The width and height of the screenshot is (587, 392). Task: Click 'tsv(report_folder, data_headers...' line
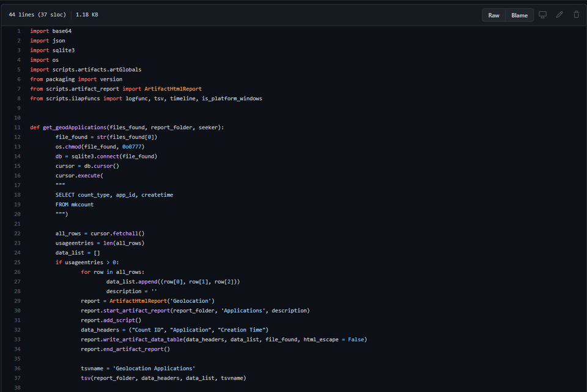click(x=163, y=378)
